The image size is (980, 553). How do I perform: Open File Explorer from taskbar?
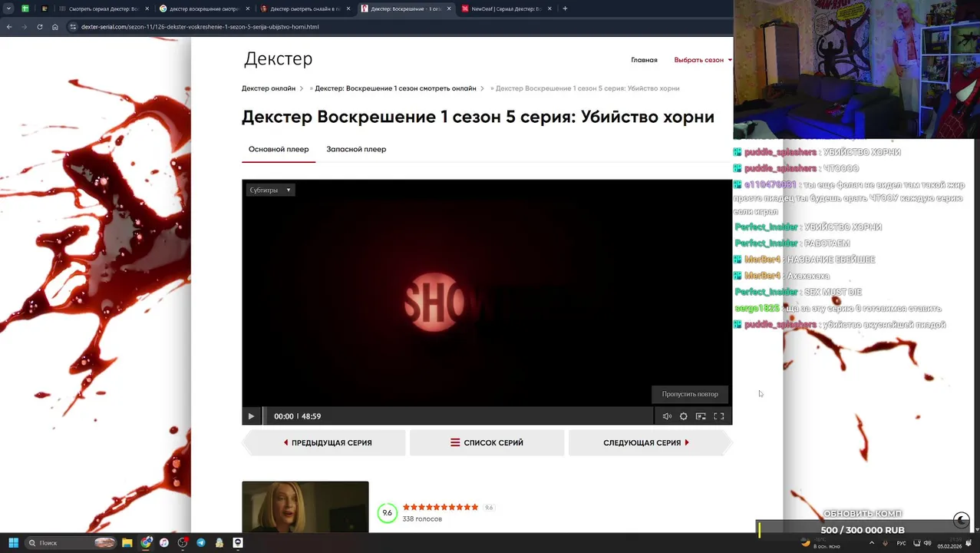point(127,542)
